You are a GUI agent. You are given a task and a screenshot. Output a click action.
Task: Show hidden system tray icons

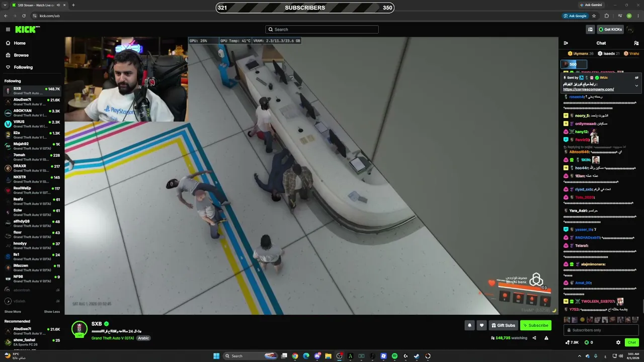click(x=579, y=356)
